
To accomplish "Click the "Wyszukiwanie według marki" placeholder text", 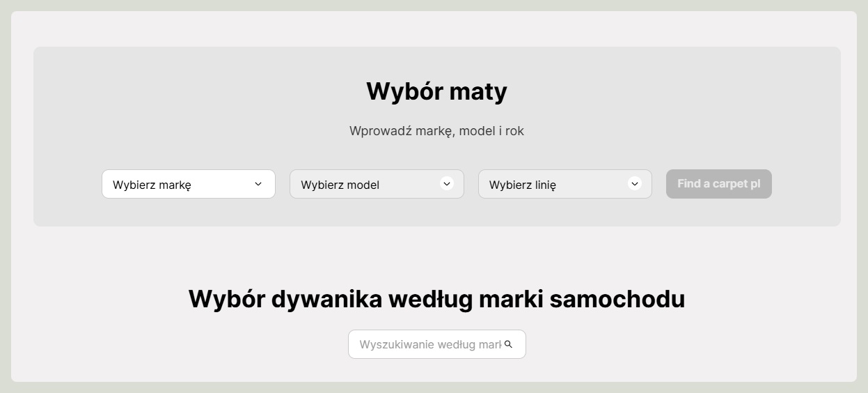I will tap(429, 345).
